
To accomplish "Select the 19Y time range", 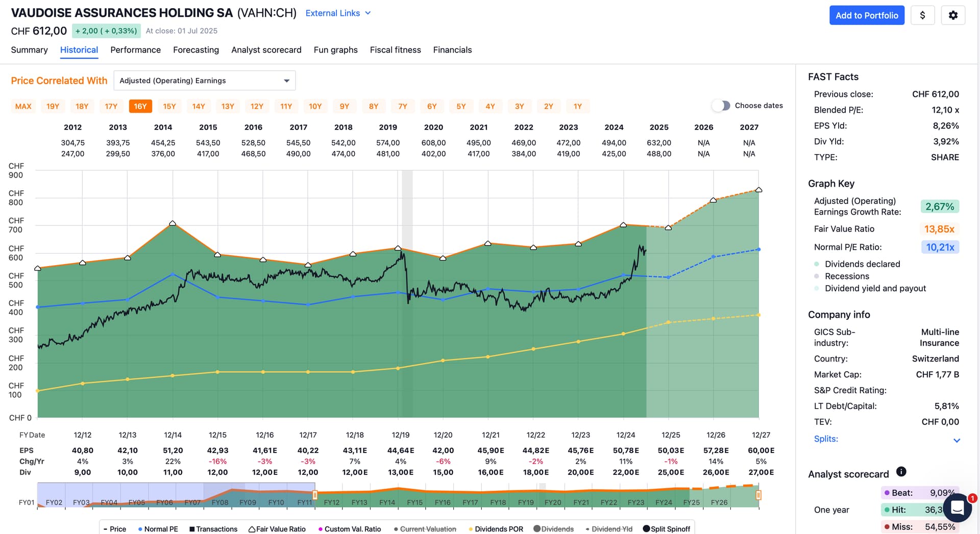I will pos(53,106).
